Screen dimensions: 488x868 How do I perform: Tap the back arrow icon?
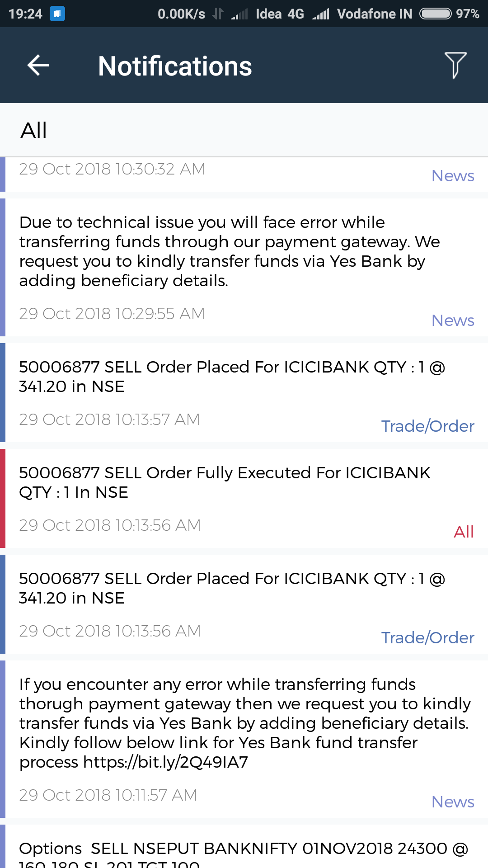pyautogui.click(x=38, y=66)
